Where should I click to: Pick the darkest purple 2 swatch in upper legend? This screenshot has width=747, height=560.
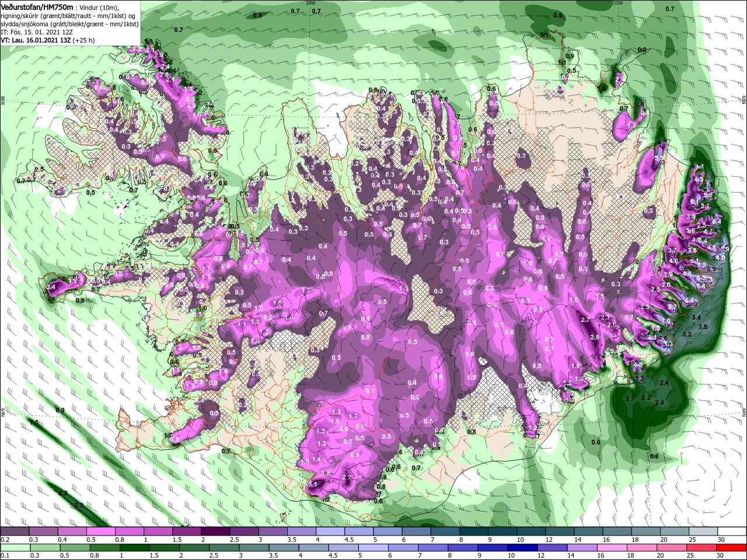tap(215, 531)
